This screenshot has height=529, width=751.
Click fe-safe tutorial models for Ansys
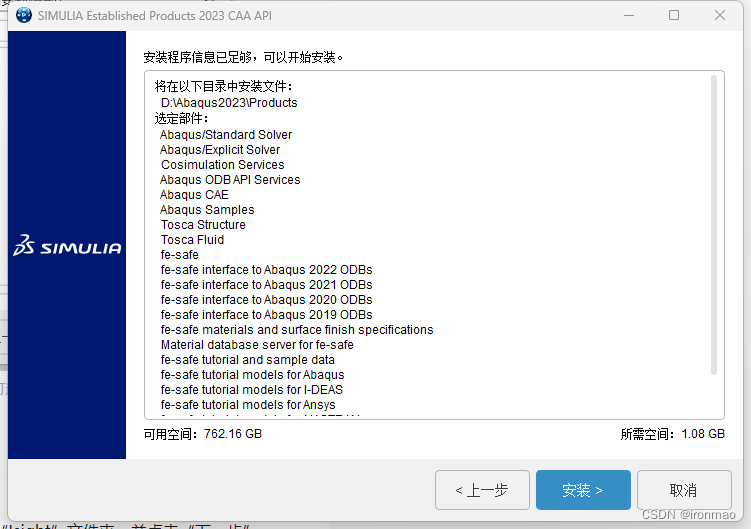coord(248,405)
